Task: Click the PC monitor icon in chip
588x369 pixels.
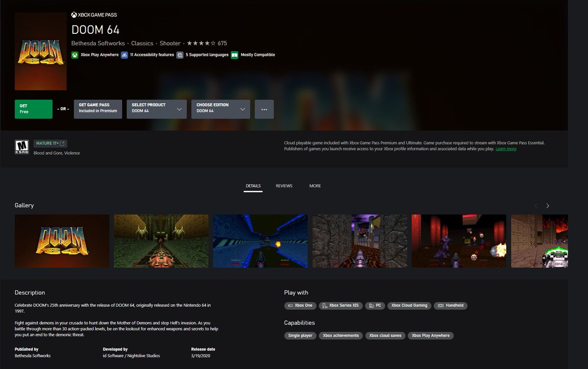Action: click(371, 305)
